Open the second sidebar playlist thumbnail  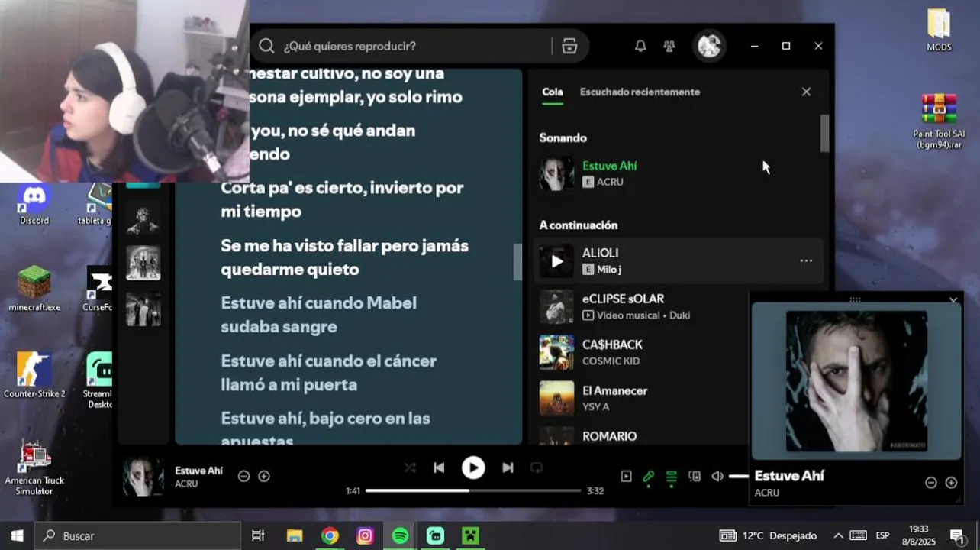coord(143,263)
